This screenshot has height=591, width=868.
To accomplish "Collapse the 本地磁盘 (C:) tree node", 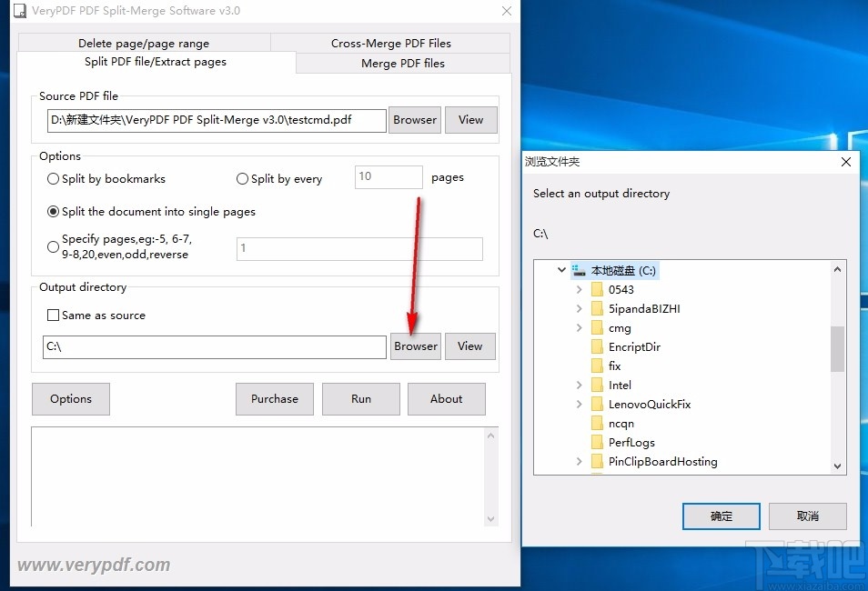I will pos(561,269).
